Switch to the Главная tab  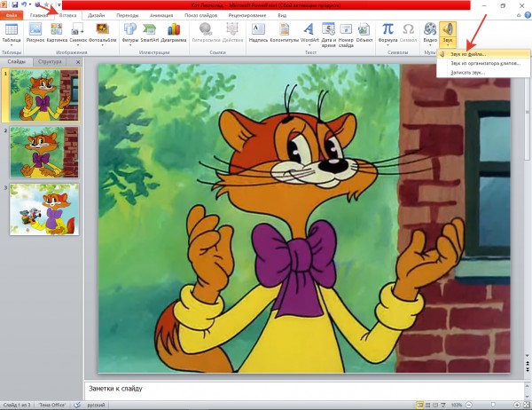[39, 15]
